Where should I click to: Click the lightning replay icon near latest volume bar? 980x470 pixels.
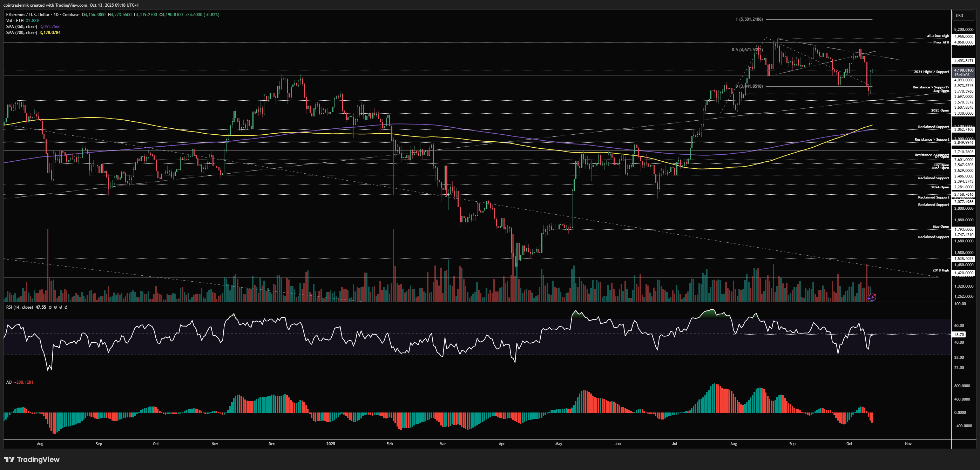coord(872,297)
